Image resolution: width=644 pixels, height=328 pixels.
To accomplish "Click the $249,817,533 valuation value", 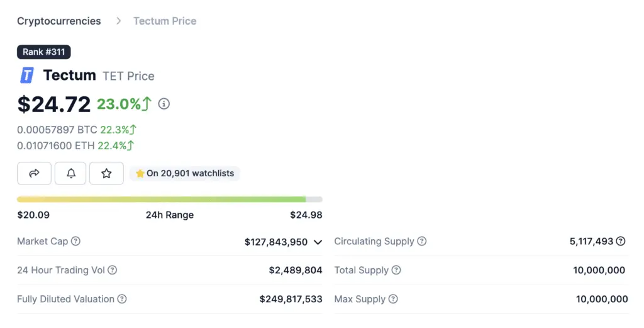I will [x=291, y=299].
